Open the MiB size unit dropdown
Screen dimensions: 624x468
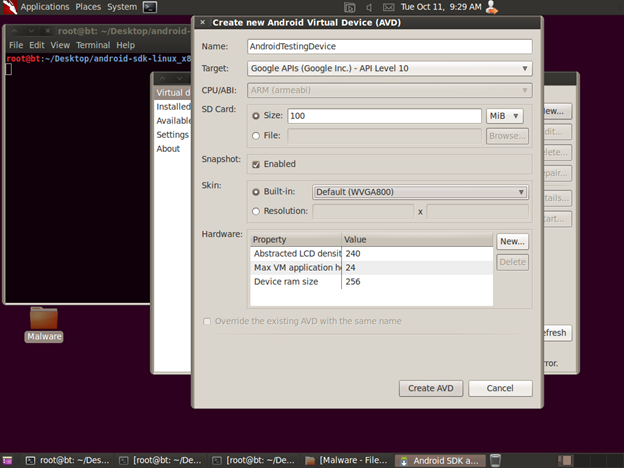tap(505, 116)
